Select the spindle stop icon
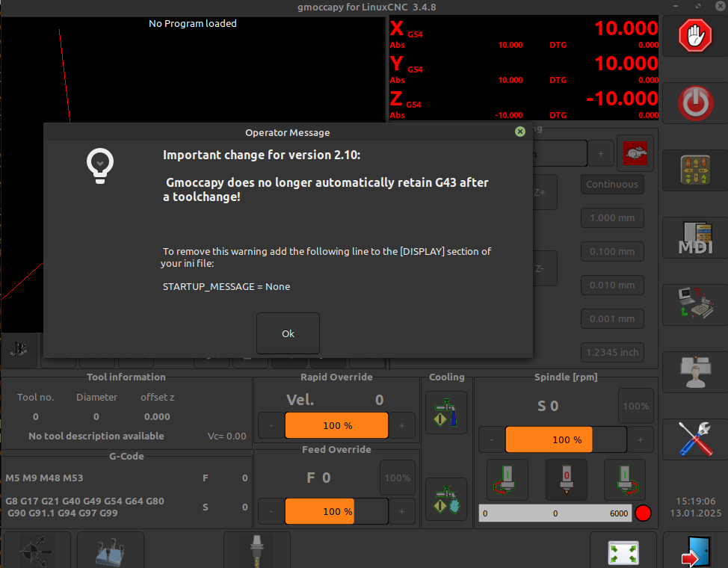The height and width of the screenshot is (568, 728). click(566, 481)
